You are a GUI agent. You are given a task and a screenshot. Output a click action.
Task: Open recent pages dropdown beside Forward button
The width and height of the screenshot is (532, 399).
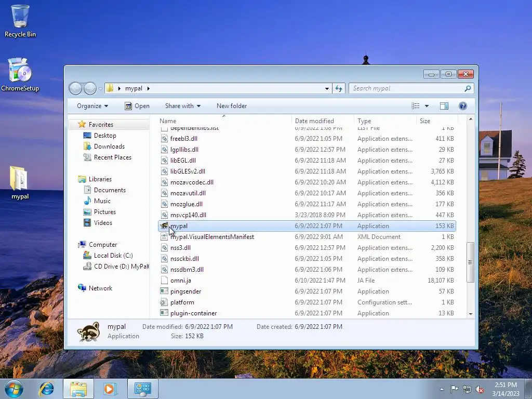click(100, 88)
